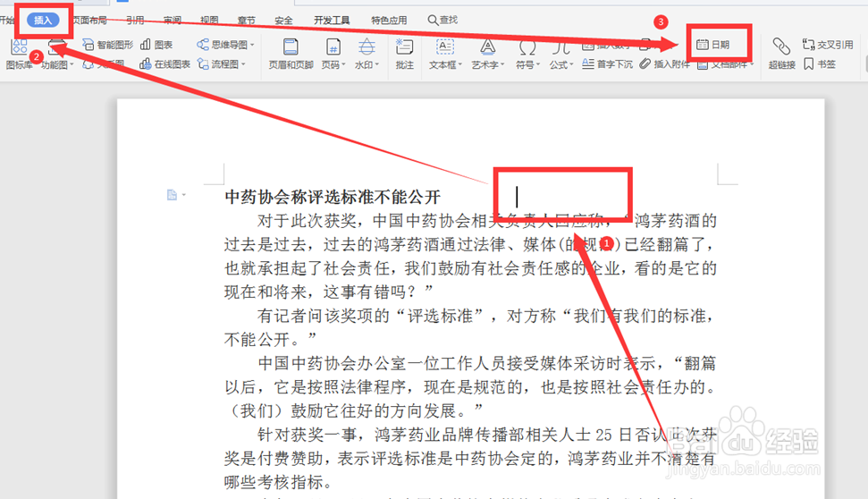Click the heading 中药协会称评选标准不能公开
The width and height of the screenshot is (868, 499).
(x=333, y=197)
